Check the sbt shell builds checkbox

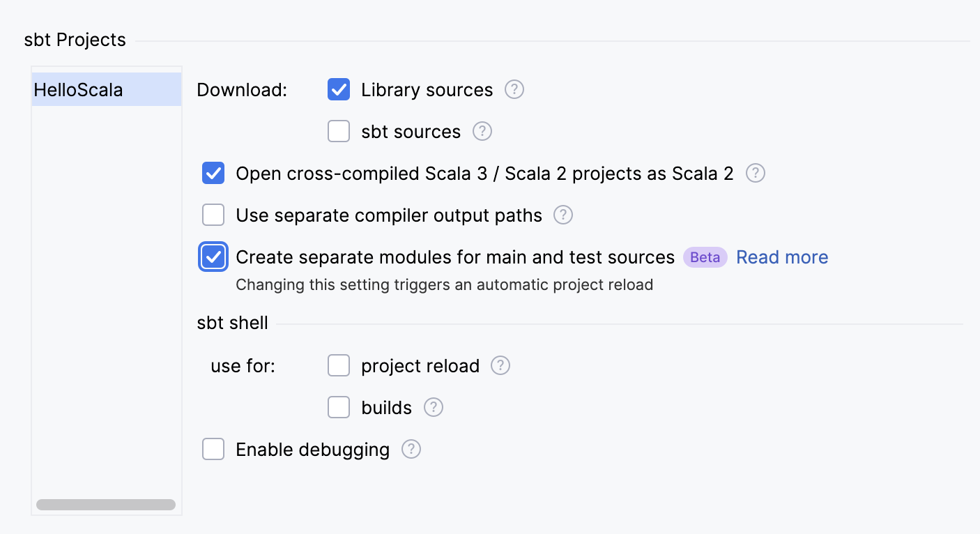click(339, 408)
